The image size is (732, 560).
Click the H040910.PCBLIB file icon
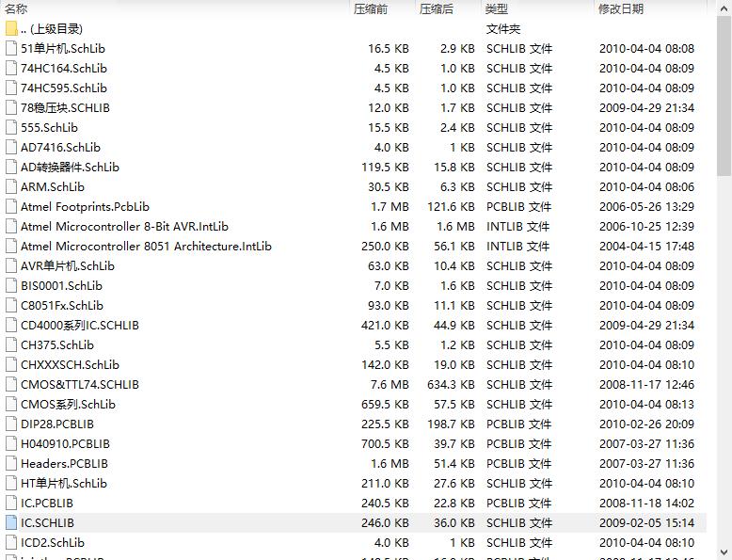tap(11, 444)
